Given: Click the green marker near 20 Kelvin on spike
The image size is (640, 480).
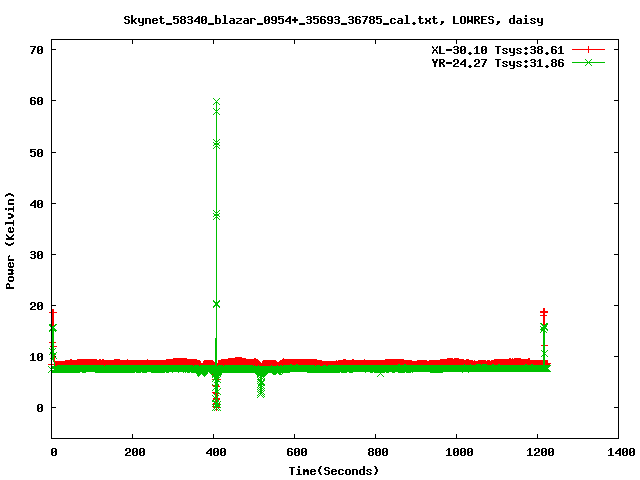Looking at the screenshot, I should click(x=216, y=304).
